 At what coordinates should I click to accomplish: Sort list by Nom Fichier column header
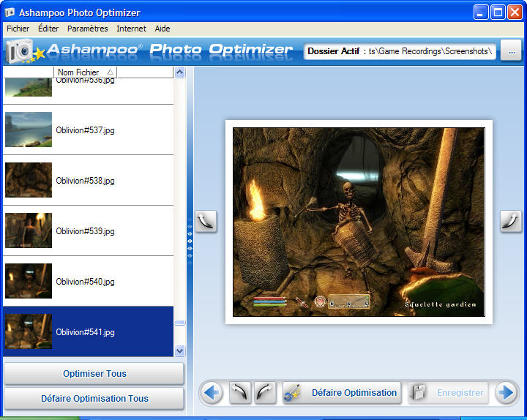pos(85,72)
